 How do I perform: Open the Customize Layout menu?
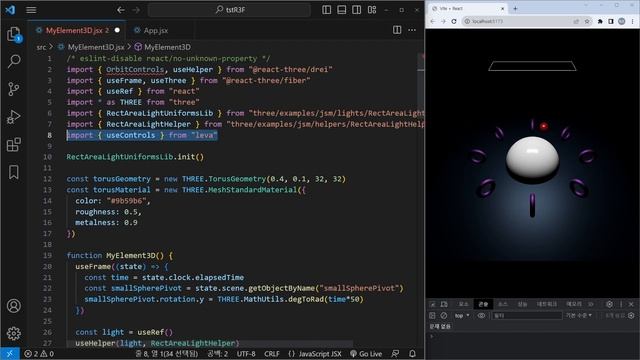pos(372,10)
